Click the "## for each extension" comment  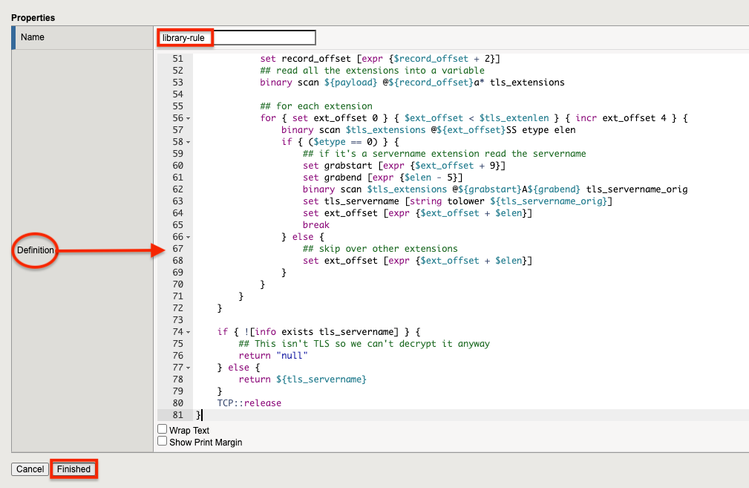(316, 106)
